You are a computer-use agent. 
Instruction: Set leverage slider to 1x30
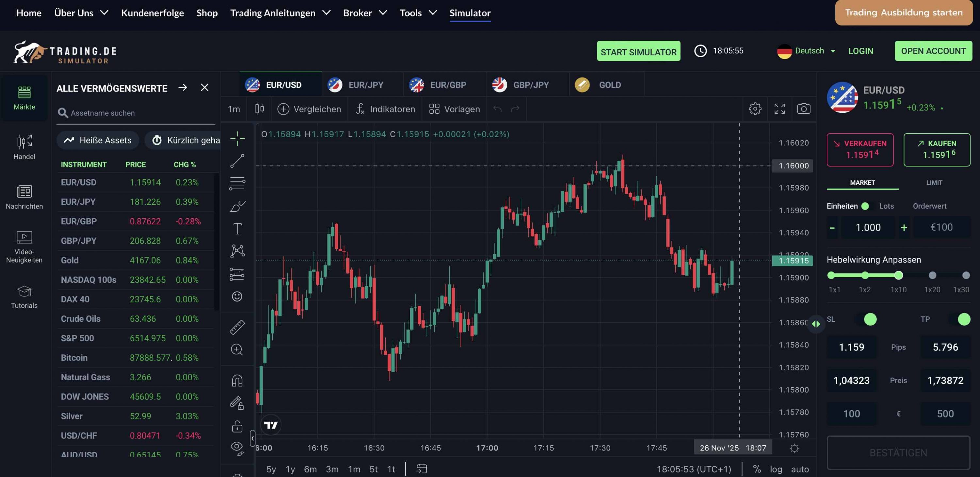pos(966,275)
